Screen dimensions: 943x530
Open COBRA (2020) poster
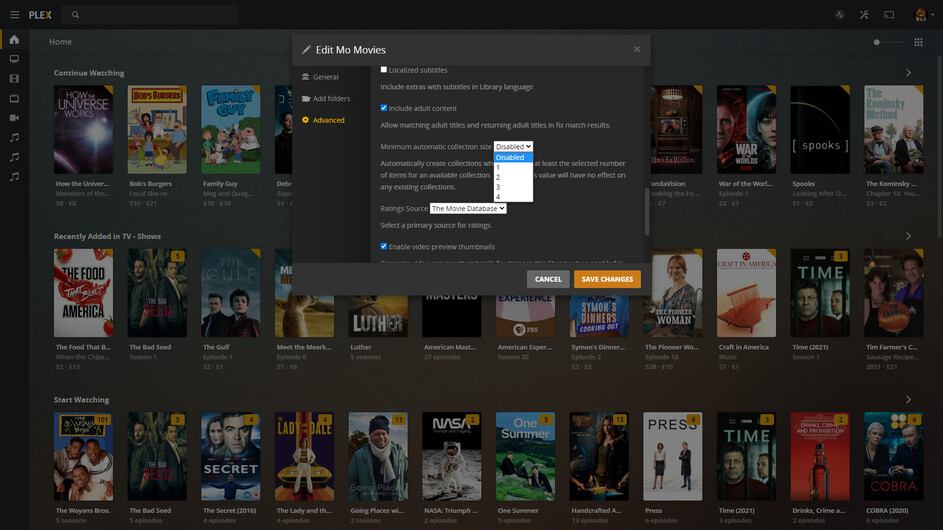click(x=894, y=457)
